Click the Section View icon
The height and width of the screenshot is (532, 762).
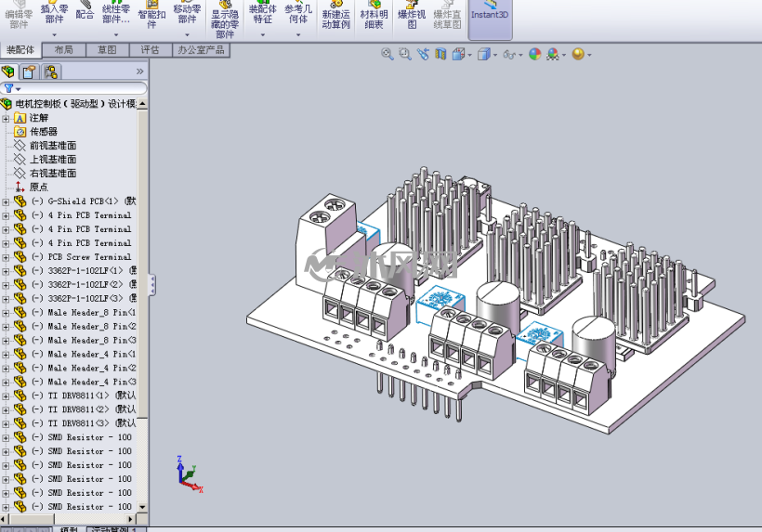[x=440, y=54]
